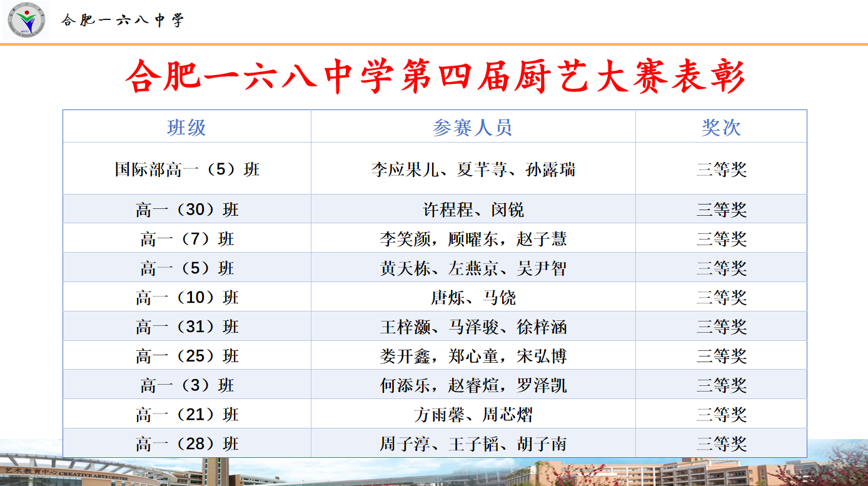Click the 何添乐，赵睿煊，罗泽凯 cell
868x486 pixels.
click(473, 385)
